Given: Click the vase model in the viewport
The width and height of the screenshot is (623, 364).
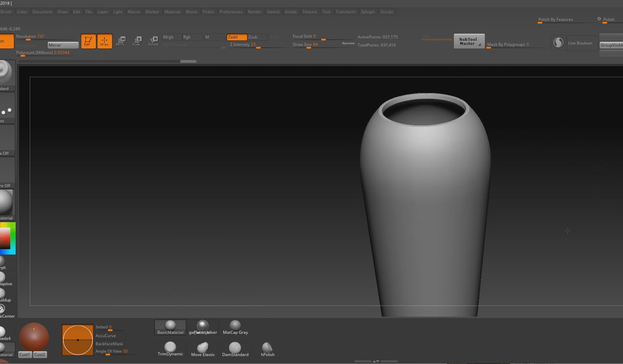Looking at the screenshot, I should 425,206.
